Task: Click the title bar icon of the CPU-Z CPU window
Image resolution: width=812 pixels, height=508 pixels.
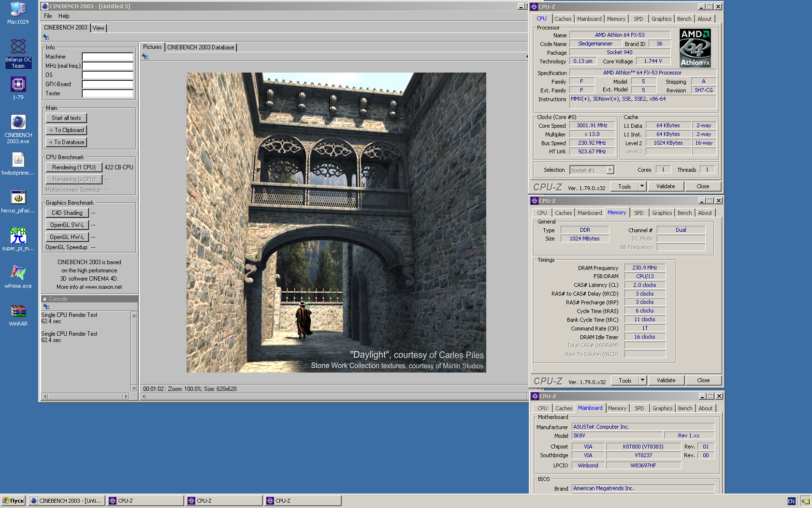Action: point(534,7)
